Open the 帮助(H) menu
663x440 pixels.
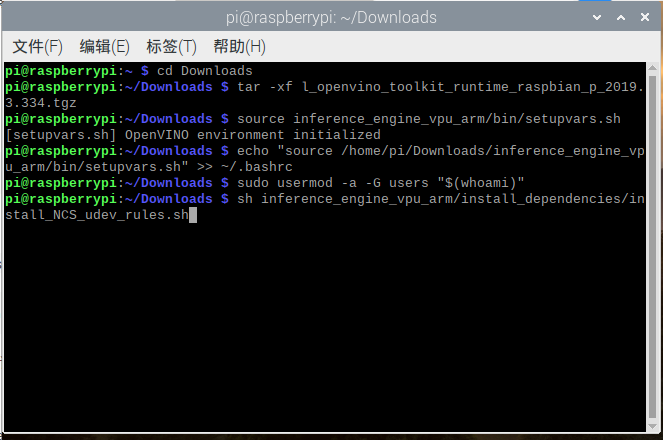point(239,46)
